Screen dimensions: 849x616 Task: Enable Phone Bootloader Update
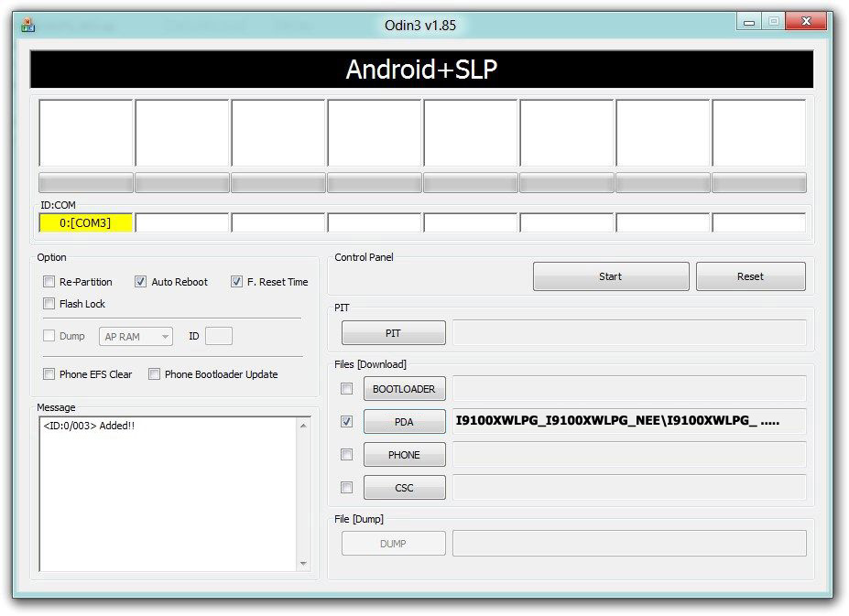coord(154,374)
